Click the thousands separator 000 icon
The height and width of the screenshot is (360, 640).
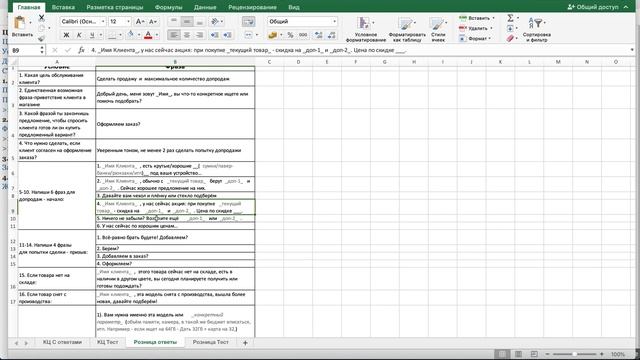click(x=303, y=35)
